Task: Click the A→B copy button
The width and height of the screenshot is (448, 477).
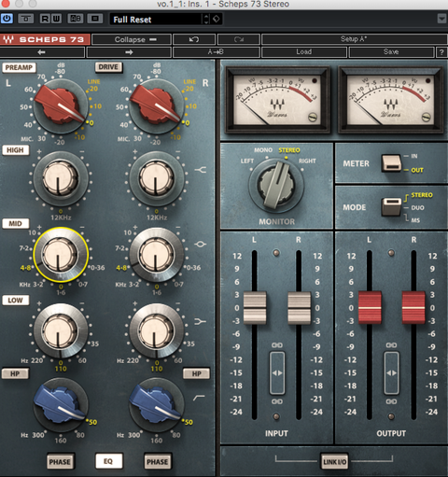Action: point(216,52)
